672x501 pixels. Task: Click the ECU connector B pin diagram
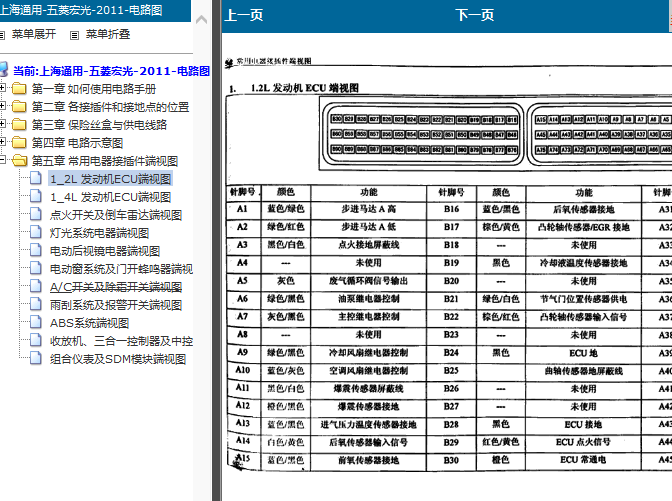coord(423,134)
